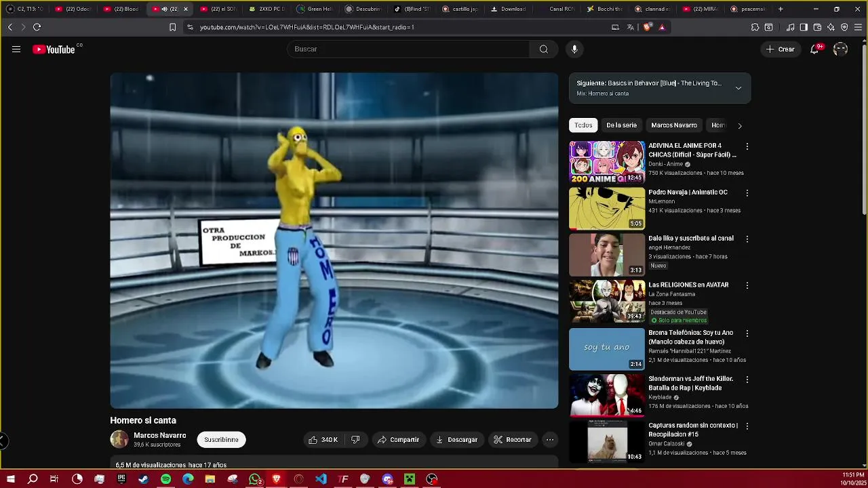The width and height of the screenshot is (868, 488).
Task: Open options for Pedro Navaja video
Action: [x=747, y=193]
